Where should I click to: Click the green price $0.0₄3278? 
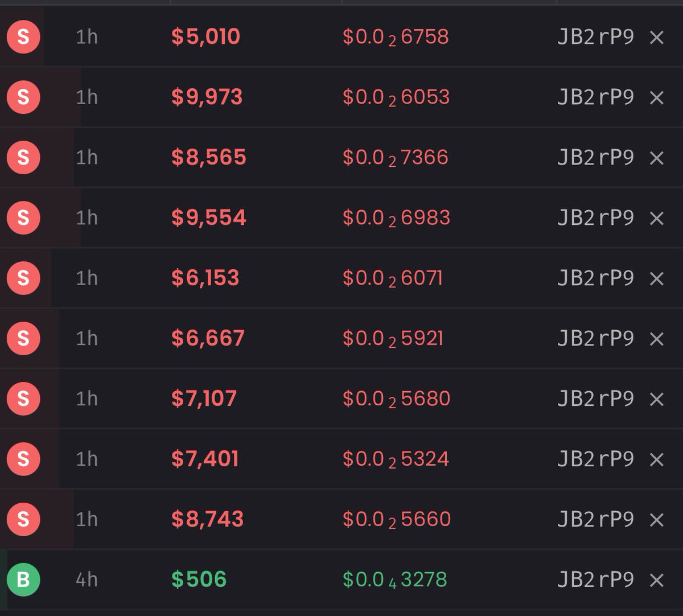click(x=395, y=580)
